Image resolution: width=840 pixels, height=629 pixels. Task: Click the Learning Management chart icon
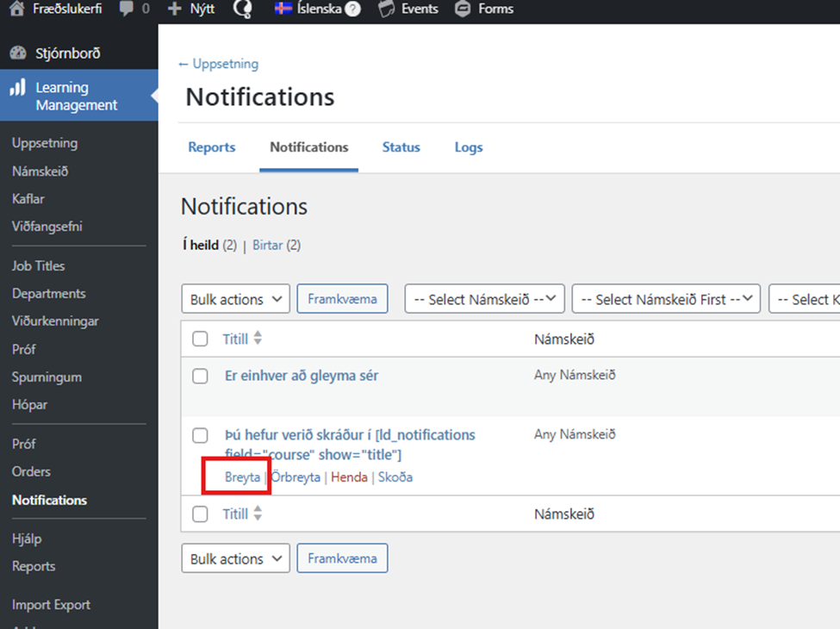click(18, 88)
